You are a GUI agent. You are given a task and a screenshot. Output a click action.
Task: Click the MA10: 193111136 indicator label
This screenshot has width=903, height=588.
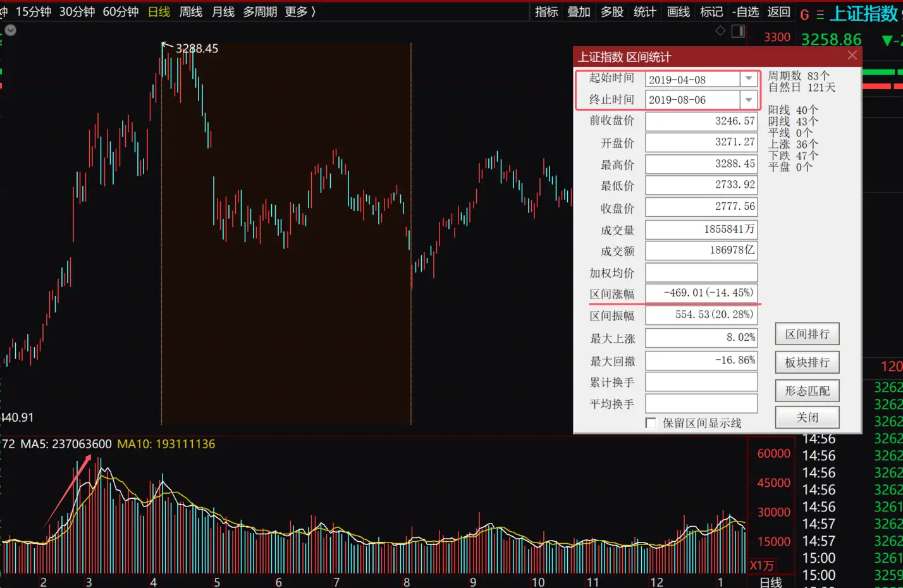coord(166,444)
